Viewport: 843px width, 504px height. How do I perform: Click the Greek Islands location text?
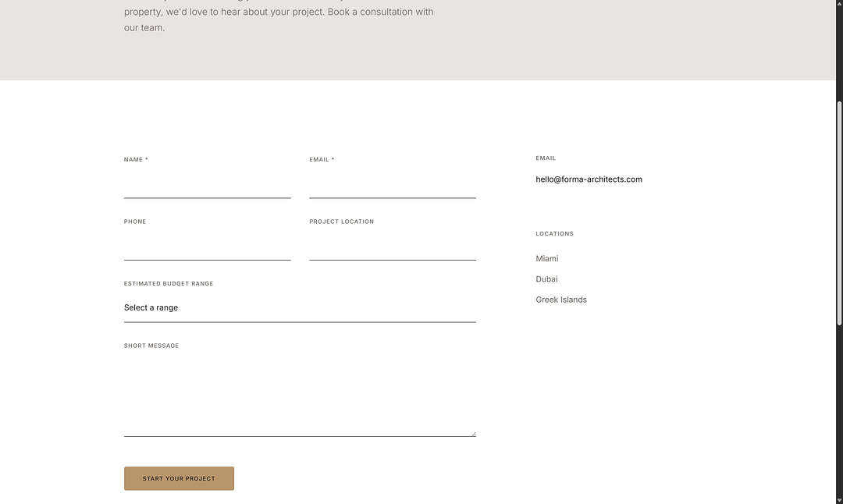click(x=560, y=300)
